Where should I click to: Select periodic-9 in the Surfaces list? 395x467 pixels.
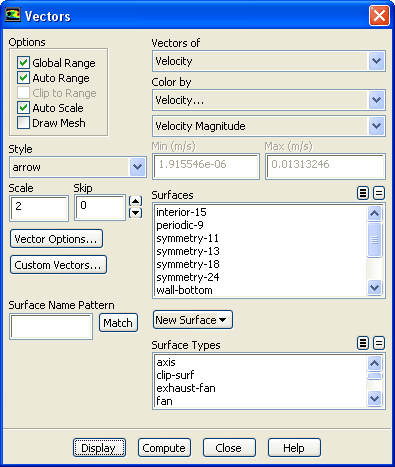click(x=260, y=225)
